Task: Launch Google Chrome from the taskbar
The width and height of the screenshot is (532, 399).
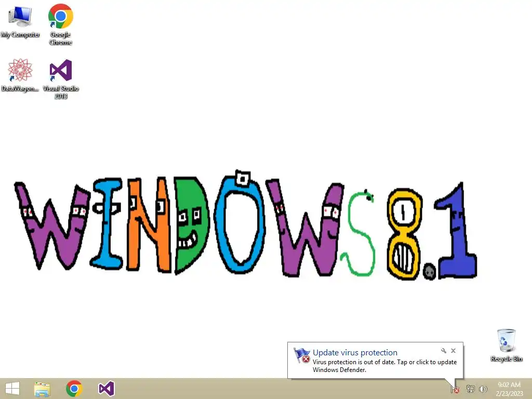Action: click(74, 389)
